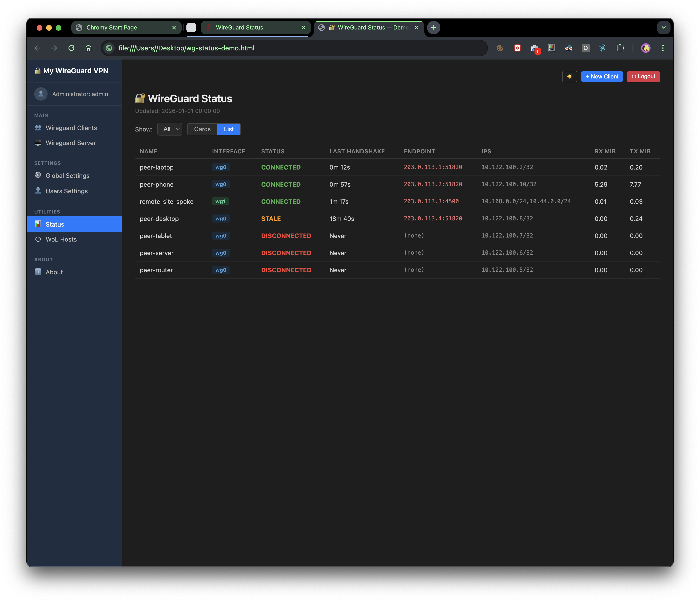
Task: Select the List view toggle
Action: (x=229, y=129)
